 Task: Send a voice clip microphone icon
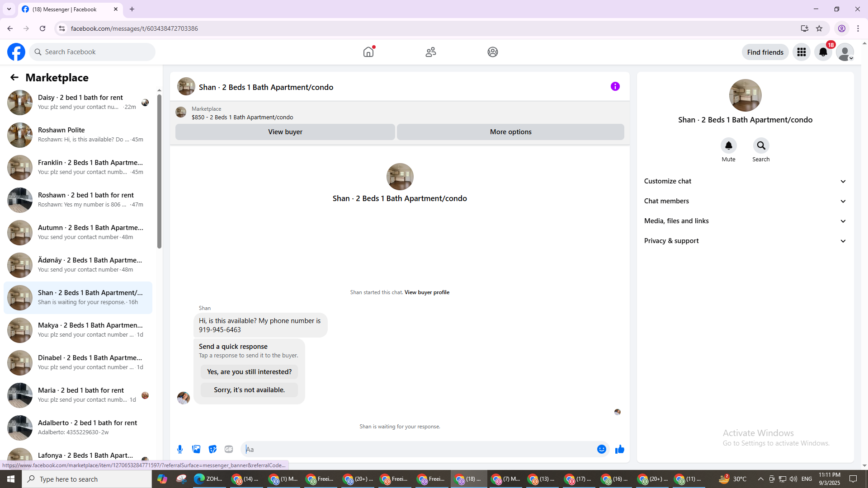point(180,449)
